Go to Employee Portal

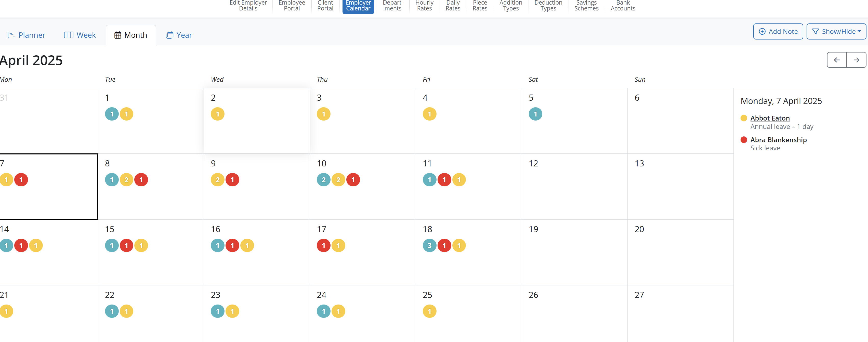click(292, 6)
